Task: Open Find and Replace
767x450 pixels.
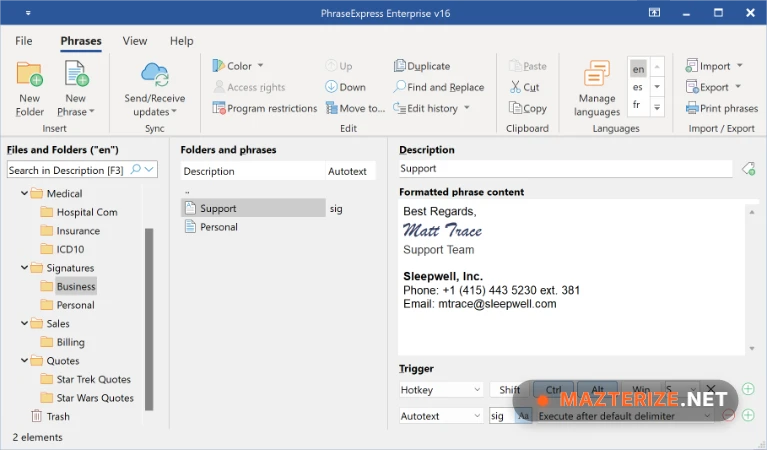Action: point(438,87)
